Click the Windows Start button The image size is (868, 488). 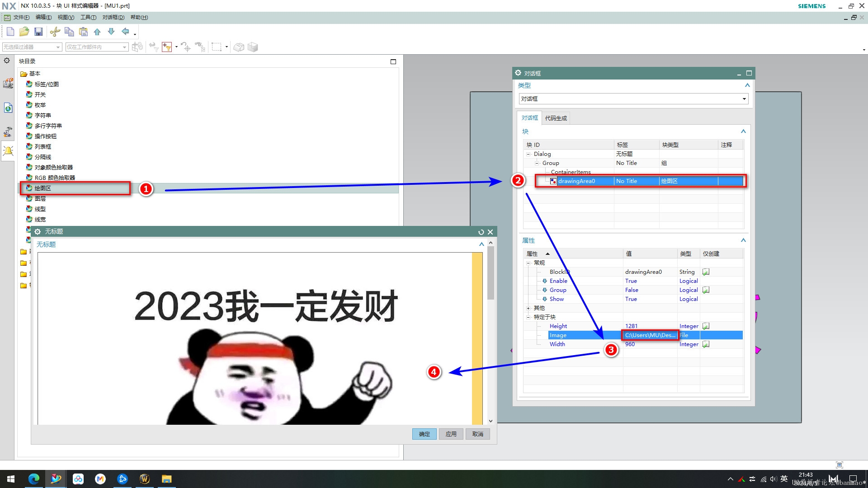[11, 479]
